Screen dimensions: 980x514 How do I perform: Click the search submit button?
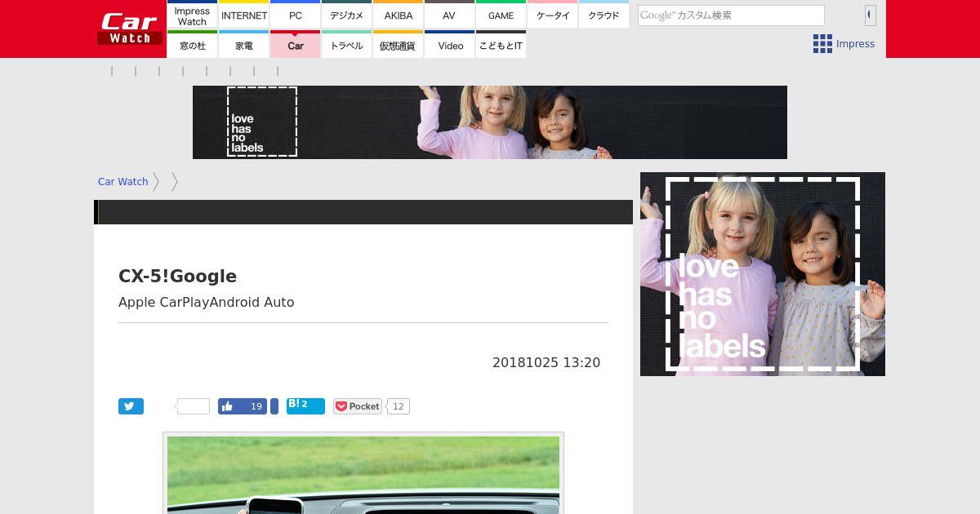click(x=871, y=15)
